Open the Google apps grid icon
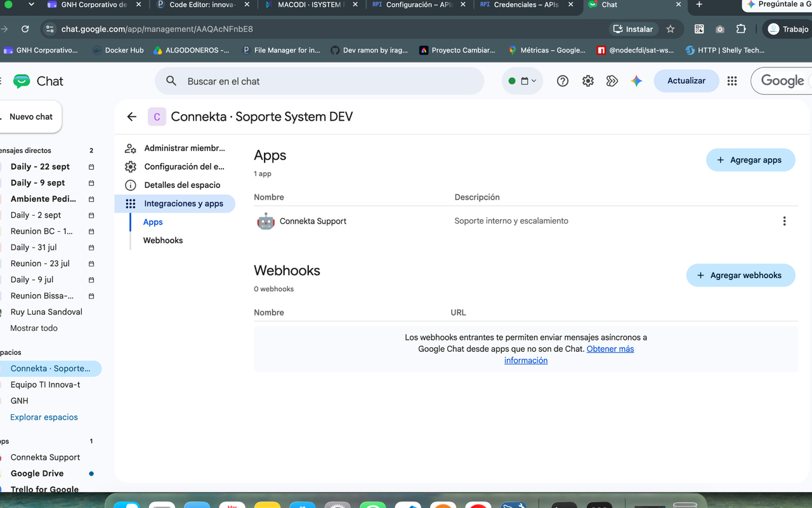 [732, 81]
